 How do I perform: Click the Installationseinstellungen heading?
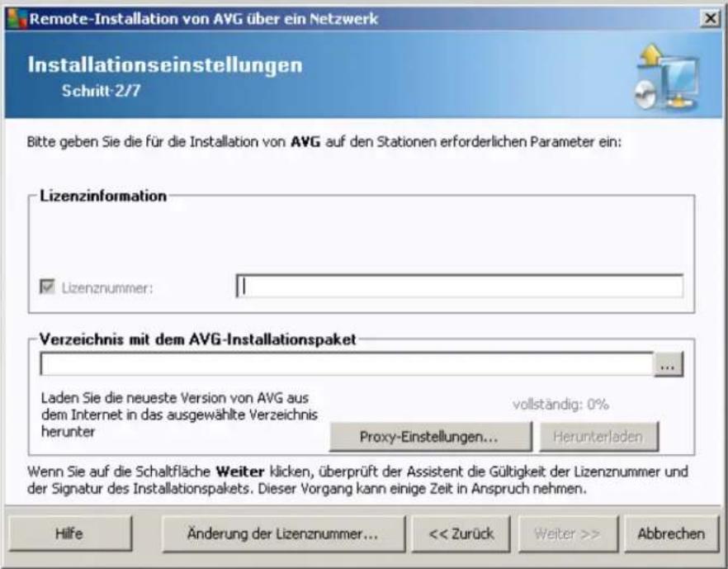pos(165,64)
